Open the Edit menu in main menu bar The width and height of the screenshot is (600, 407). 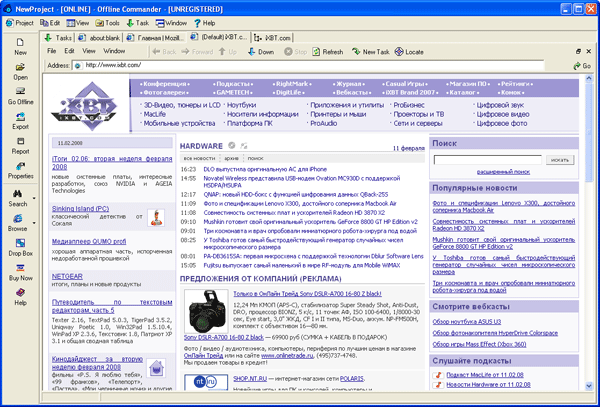click(50, 23)
